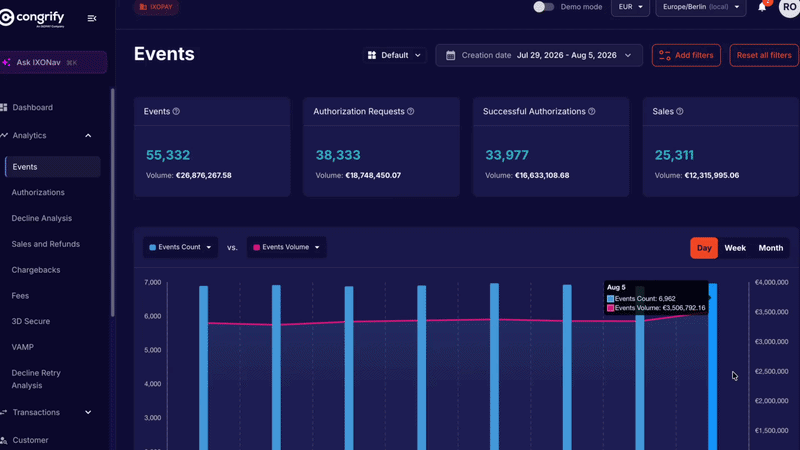The height and width of the screenshot is (450, 800).
Task: Select Day chart granularity
Action: [x=704, y=248]
